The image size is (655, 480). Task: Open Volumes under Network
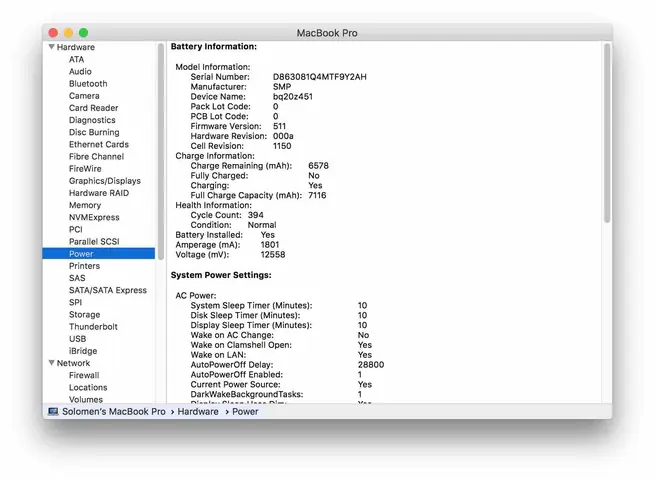pyautogui.click(x=86, y=399)
